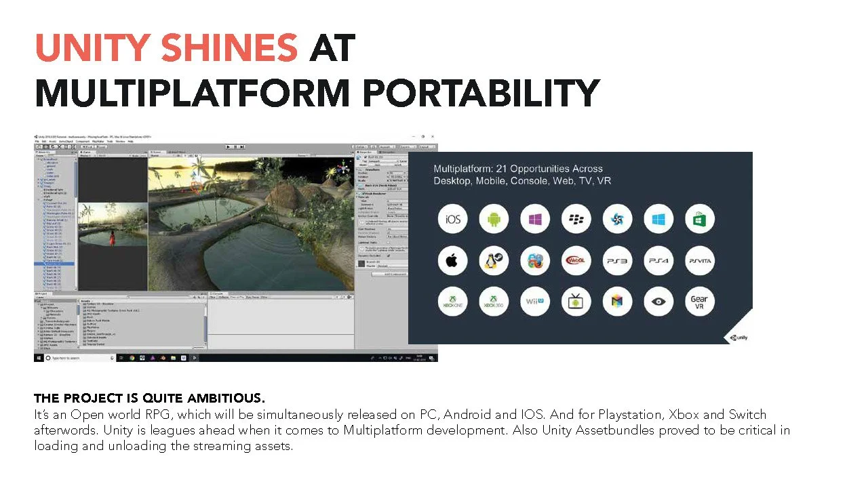Open the GameObject menu in Unity

(x=66, y=141)
